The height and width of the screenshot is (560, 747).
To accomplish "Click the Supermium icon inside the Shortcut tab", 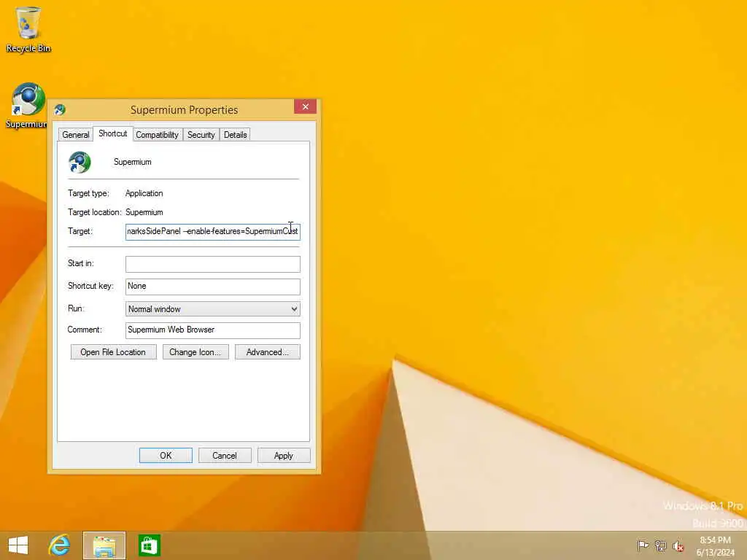I will 80,163.
